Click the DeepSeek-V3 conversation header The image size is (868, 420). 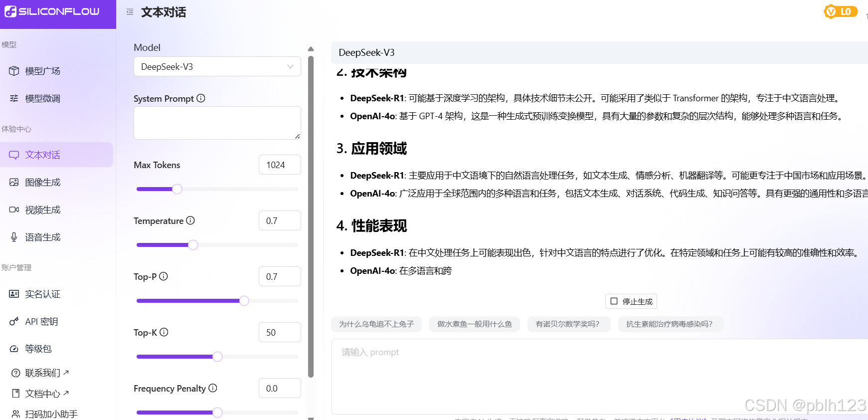click(x=599, y=52)
